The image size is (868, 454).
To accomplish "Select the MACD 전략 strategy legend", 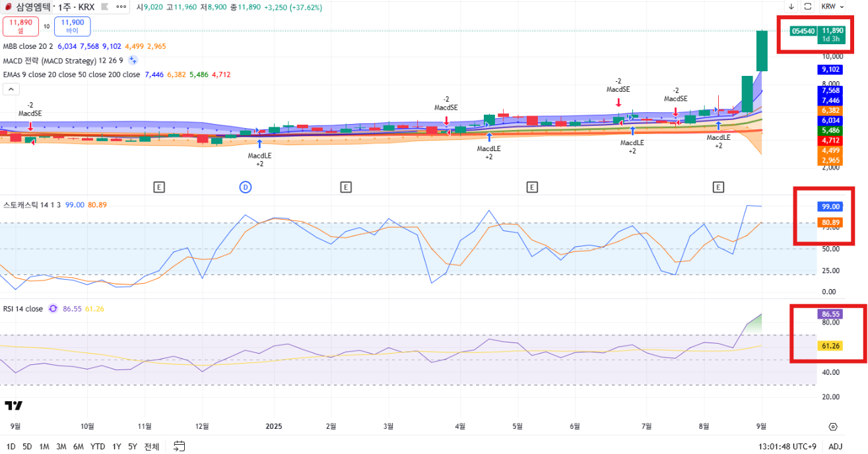I will 63,60.
